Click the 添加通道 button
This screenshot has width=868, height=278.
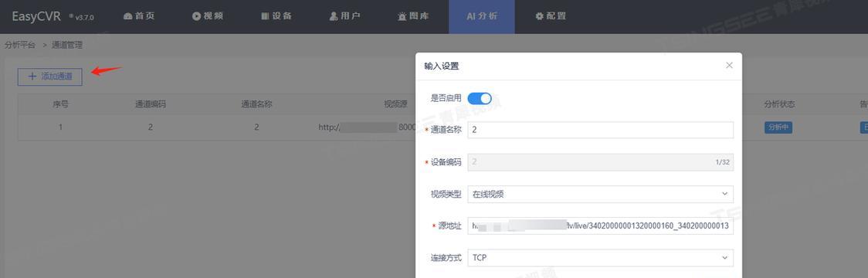click(50, 76)
